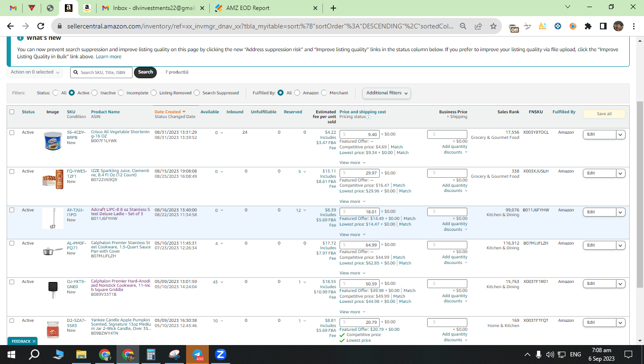Open Snipping Tool from the taskbar

click(174, 354)
